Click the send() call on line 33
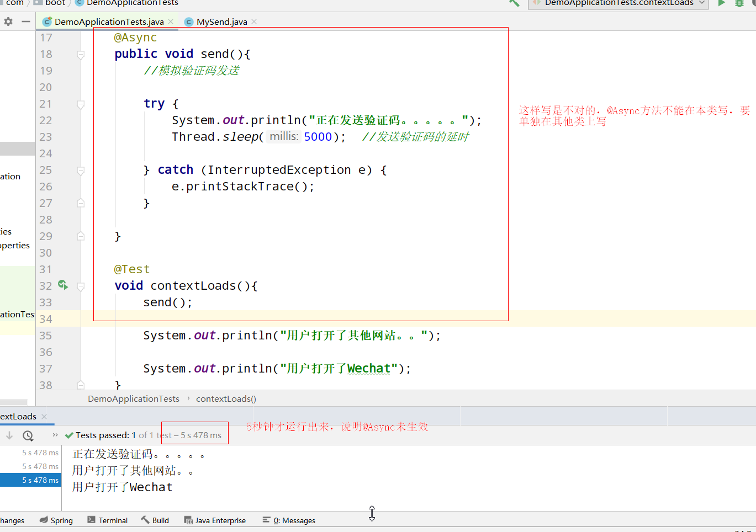 (x=167, y=302)
